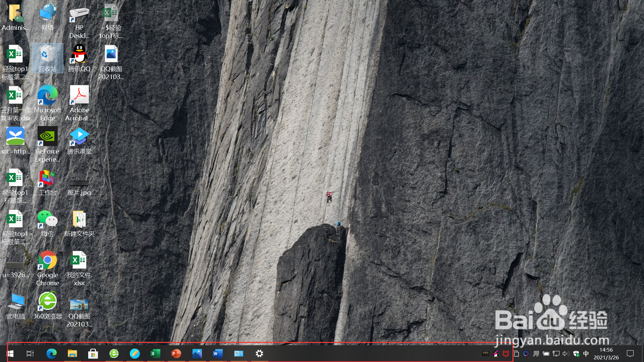The image size is (644, 362).
Task: Click the battery tray icon
Action: point(546,354)
